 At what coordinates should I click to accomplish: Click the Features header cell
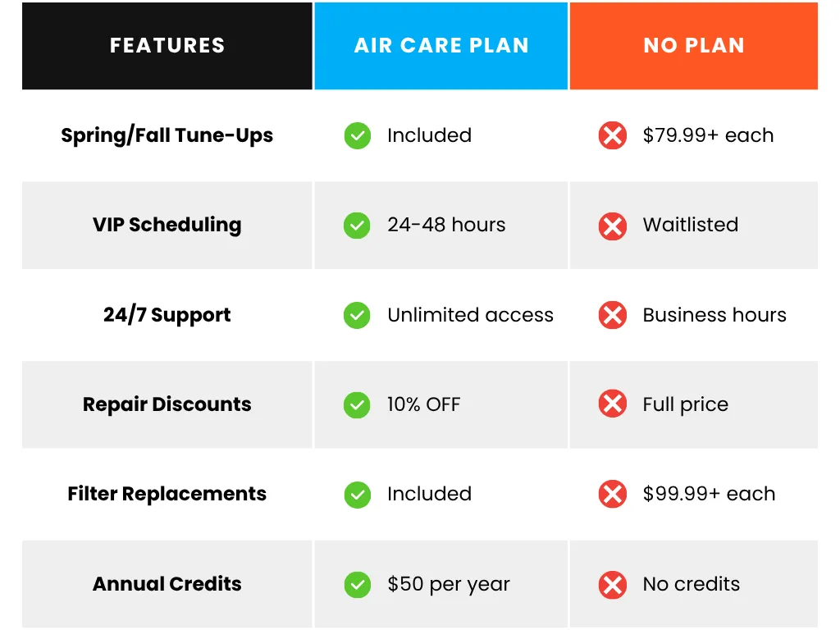(167, 46)
